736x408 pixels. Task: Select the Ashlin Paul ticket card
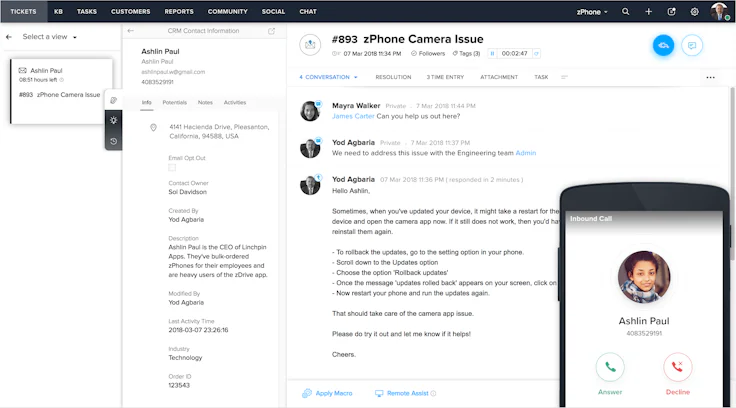[61, 91]
